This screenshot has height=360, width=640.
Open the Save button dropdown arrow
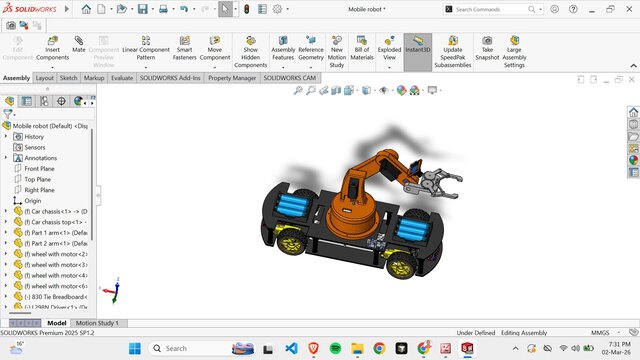coord(152,9)
